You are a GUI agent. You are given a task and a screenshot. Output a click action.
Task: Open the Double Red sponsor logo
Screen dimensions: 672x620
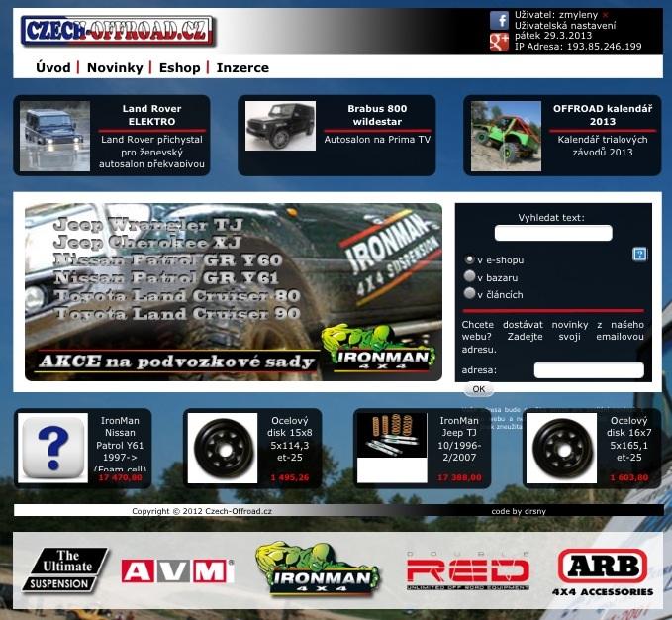tap(467, 571)
